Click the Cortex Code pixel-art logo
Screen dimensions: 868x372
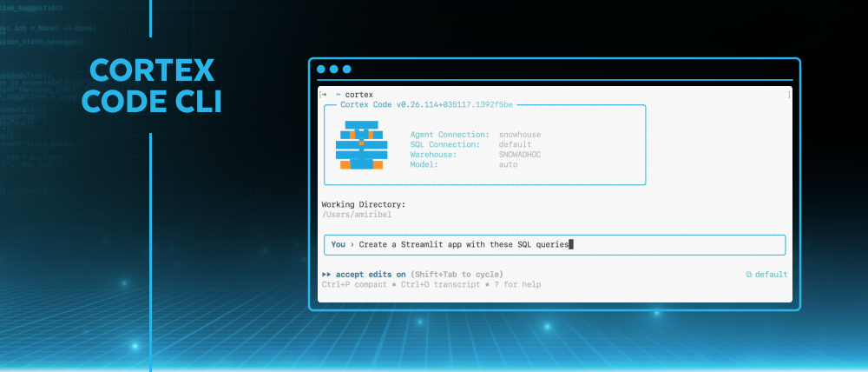click(x=360, y=145)
